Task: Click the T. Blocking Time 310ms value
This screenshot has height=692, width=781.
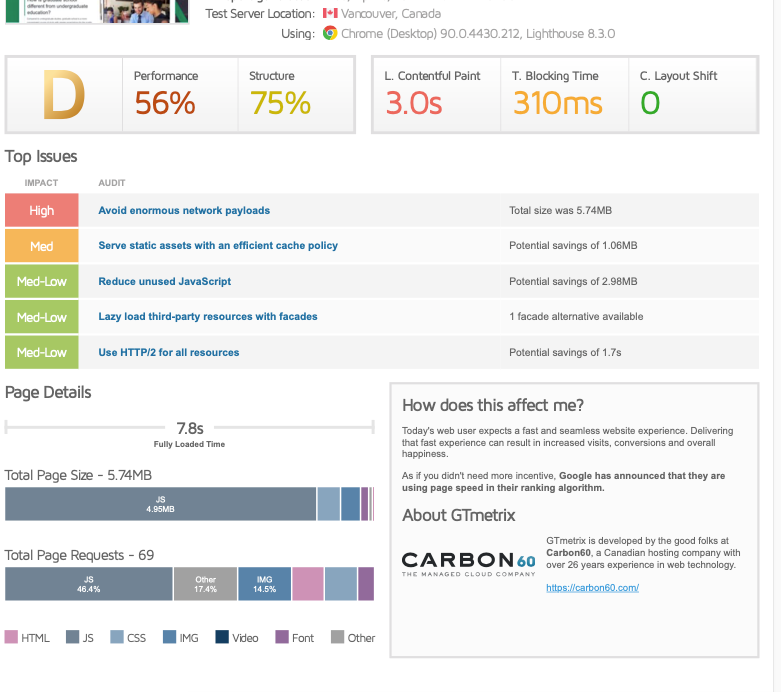Action: click(557, 103)
